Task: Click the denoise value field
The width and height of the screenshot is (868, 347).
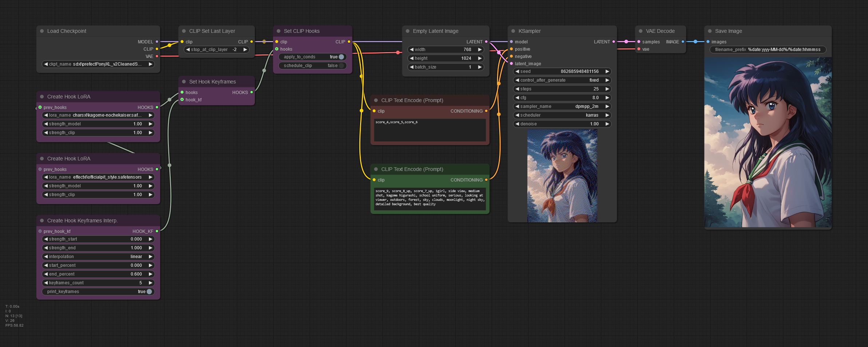Action: tap(562, 124)
